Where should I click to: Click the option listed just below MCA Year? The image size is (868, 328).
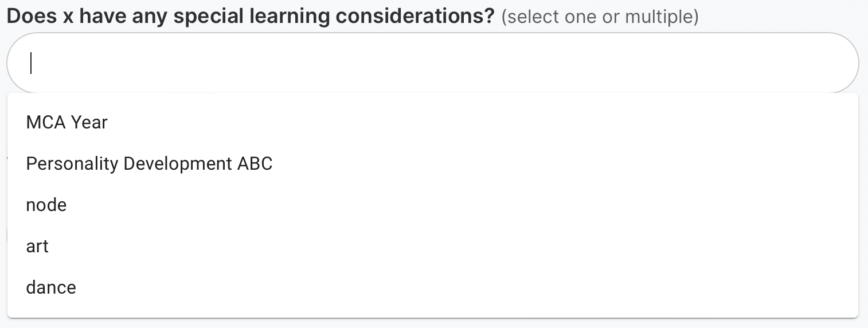click(149, 164)
